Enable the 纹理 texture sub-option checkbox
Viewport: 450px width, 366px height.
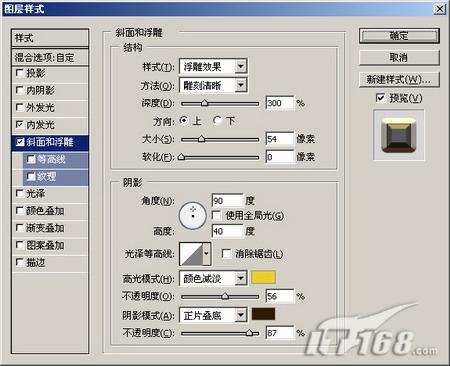point(31,176)
